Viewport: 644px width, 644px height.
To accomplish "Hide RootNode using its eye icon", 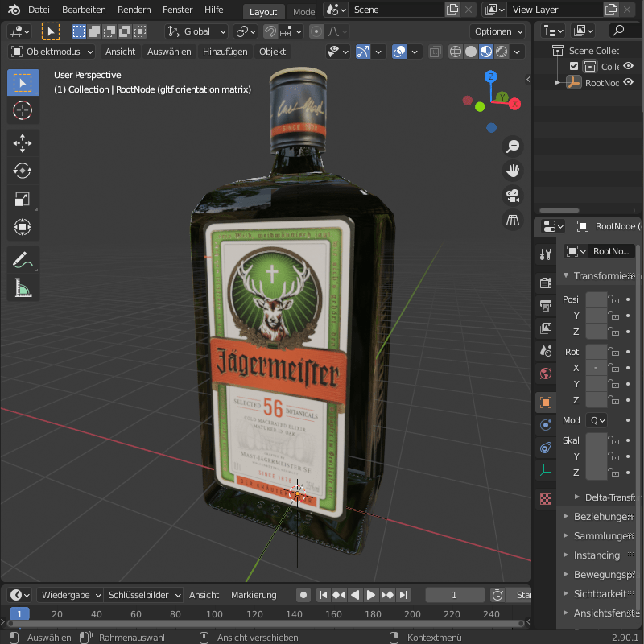I will click(628, 82).
